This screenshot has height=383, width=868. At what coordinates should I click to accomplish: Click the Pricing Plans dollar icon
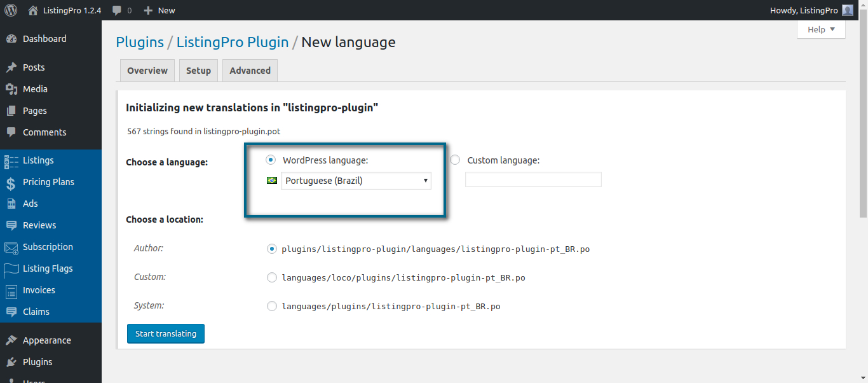tap(11, 183)
